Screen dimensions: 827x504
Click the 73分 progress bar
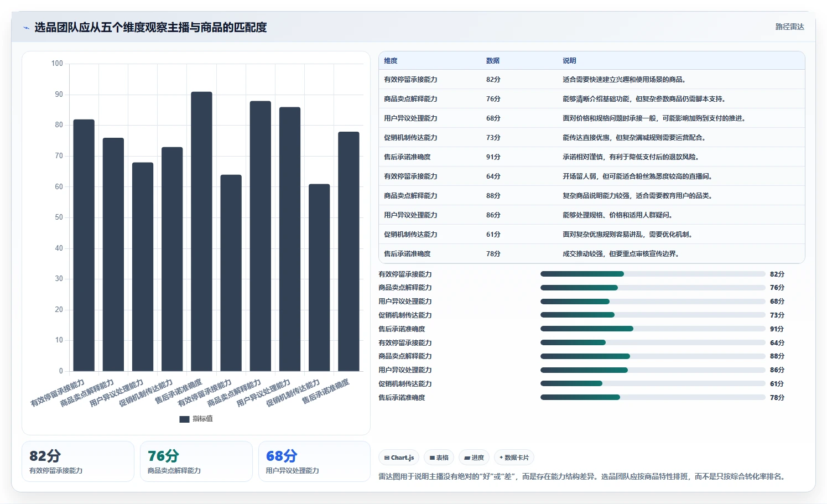[653, 315]
